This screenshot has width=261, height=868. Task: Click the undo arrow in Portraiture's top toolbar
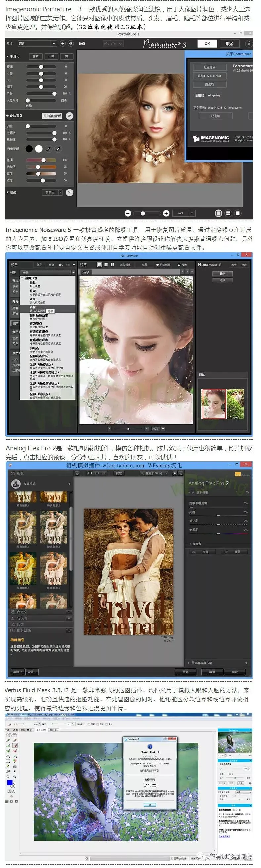(x=106, y=44)
